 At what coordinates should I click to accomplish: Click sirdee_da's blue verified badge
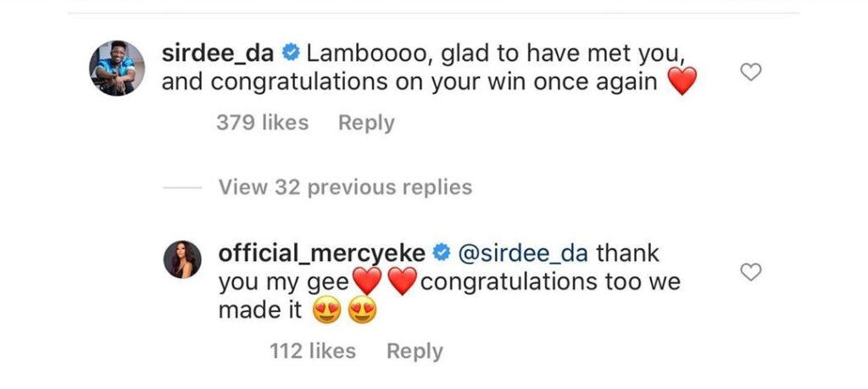(x=291, y=53)
